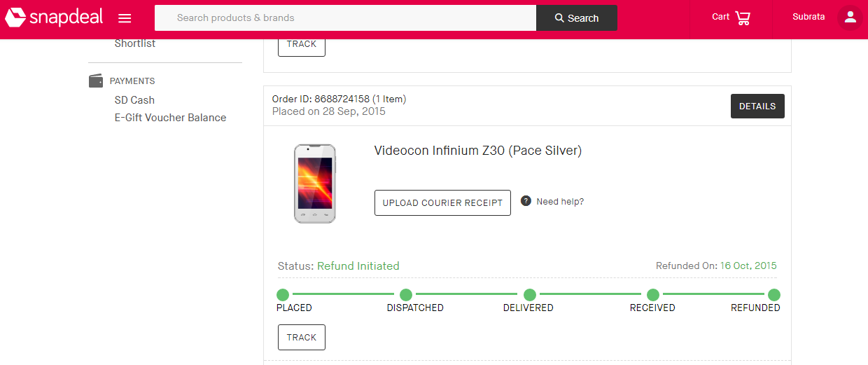Viewport: 868px width, 365px height.
Task: Open the user profile avatar
Action: 850,18
